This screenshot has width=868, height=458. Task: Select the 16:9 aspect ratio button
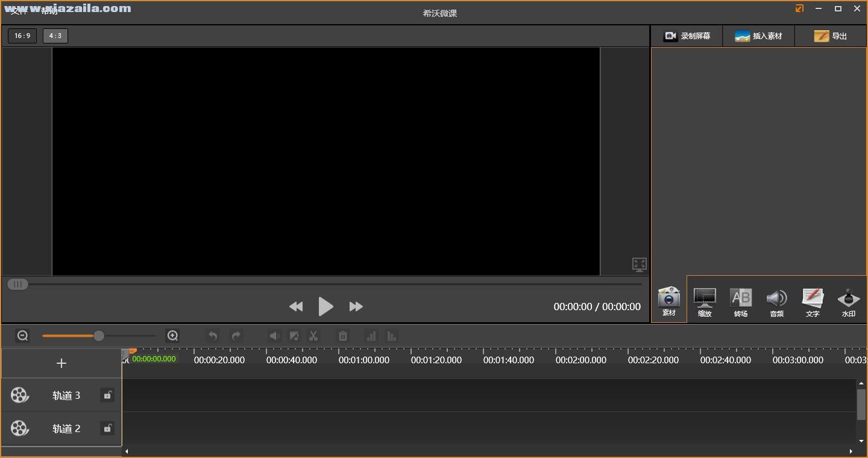tap(22, 36)
